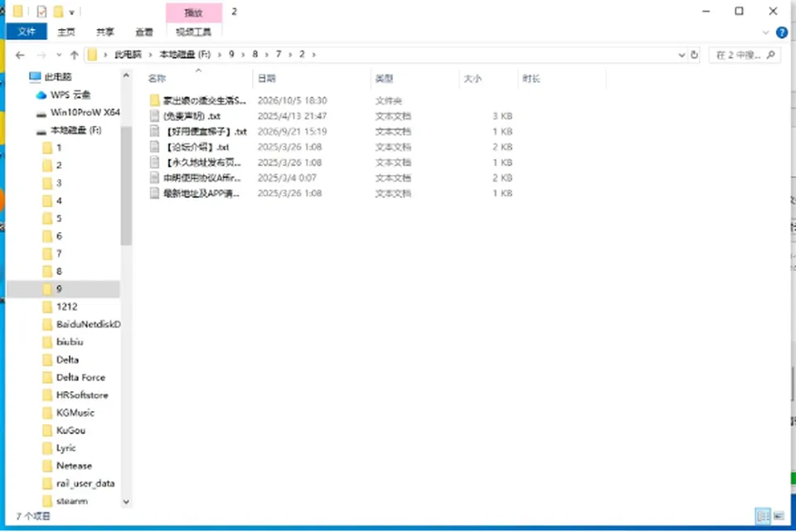Sort files by the 类型 column header
Viewport: 796px width, 532px height.
pos(384,79)
